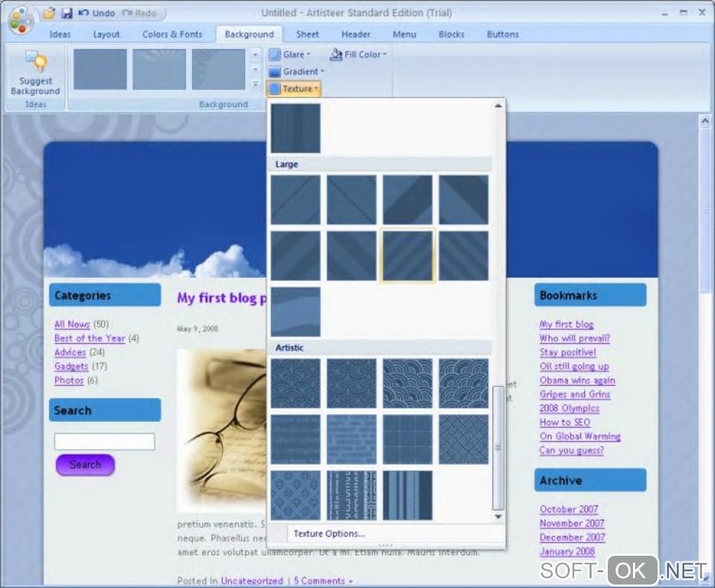
Task: Choose the fourth Large texture in the top row
Action: click(464, 200)
